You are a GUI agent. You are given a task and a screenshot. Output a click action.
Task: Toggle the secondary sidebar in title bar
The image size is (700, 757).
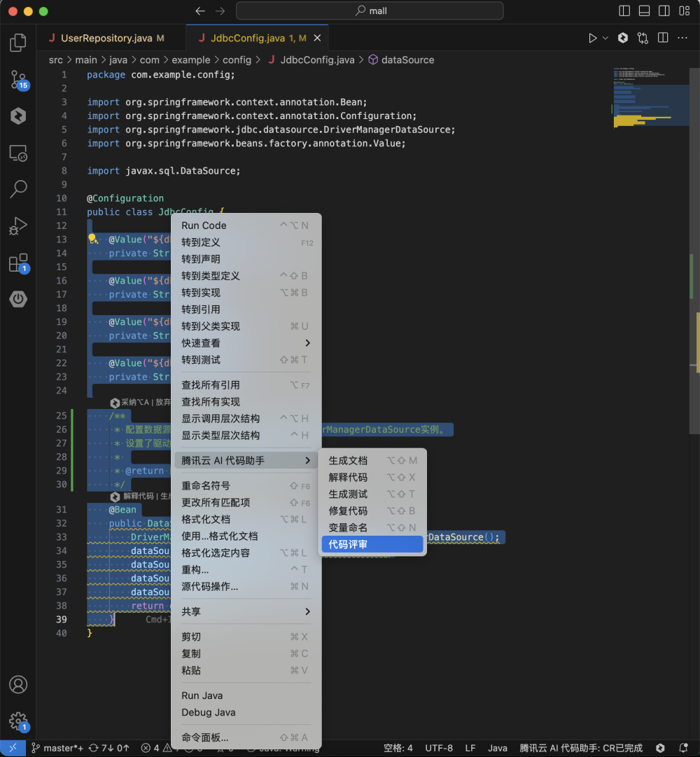pos(664,11)
